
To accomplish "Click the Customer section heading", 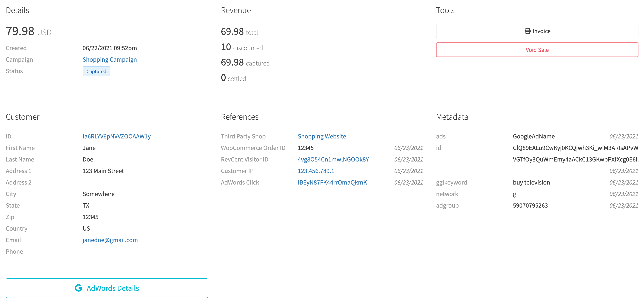I will pos(23,117).
